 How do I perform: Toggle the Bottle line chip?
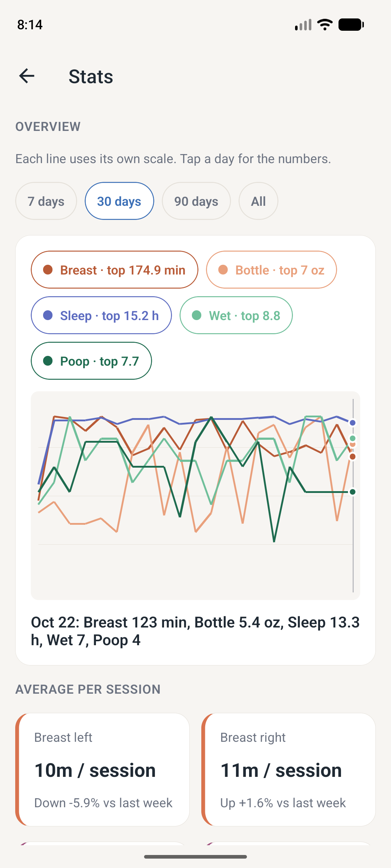click(271, 270)
